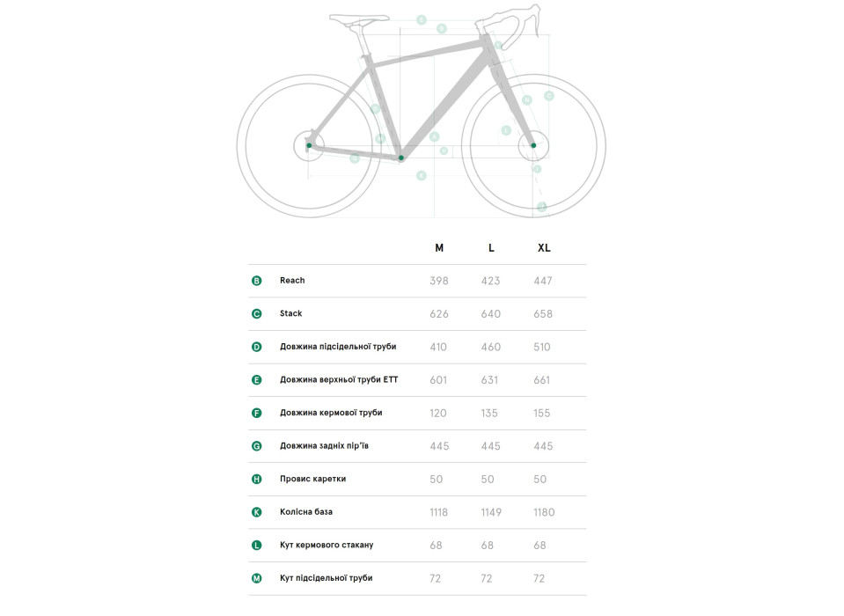Click the L icon for head tube angle

point(257,545)
